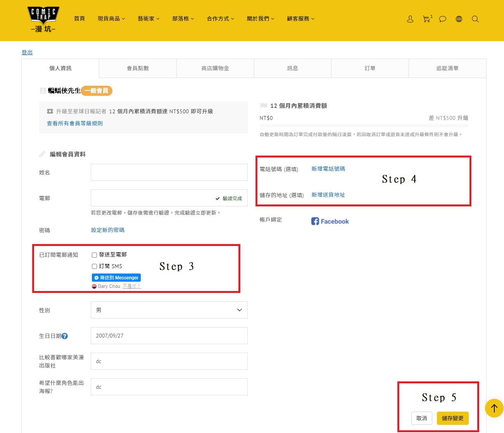Open search with the magnifier icon
504x433 pixels.
pos(475,19)
